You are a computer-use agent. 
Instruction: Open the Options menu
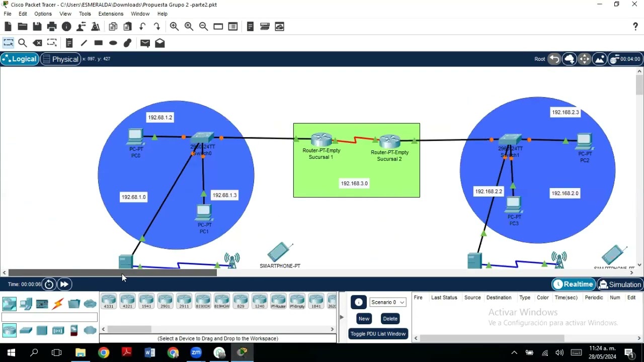(x=43, y=14)
